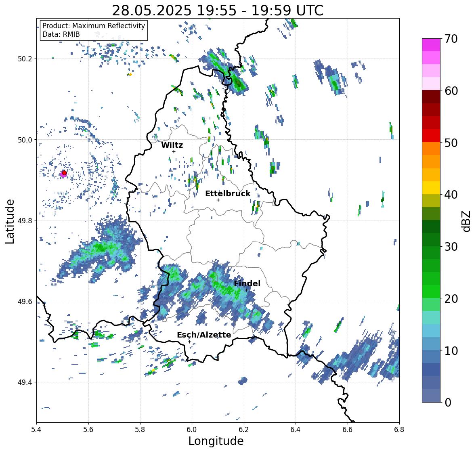Screen dimensions: 476x451
Task: Click the 70 value on the colorbar
Action: click(451, 39)
